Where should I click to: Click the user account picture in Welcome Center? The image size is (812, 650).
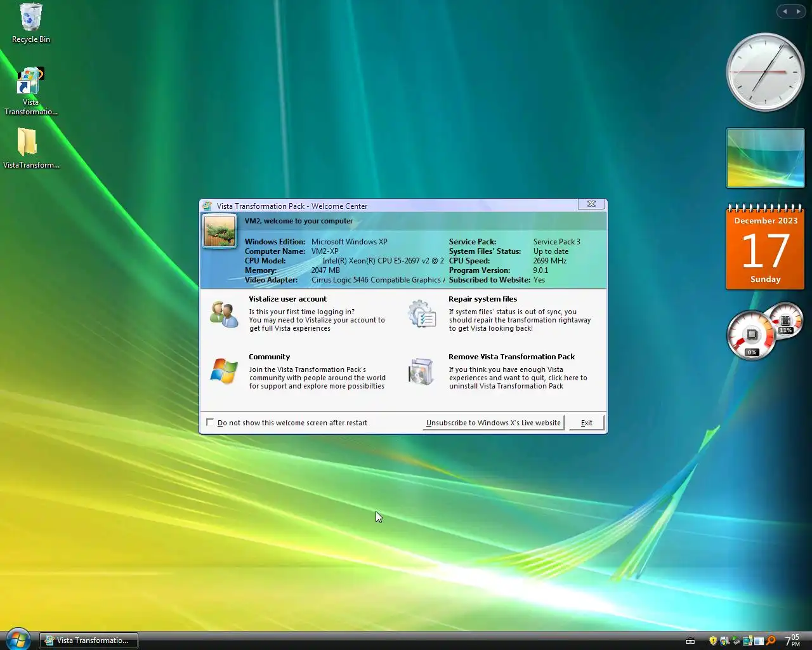point(219,230)
